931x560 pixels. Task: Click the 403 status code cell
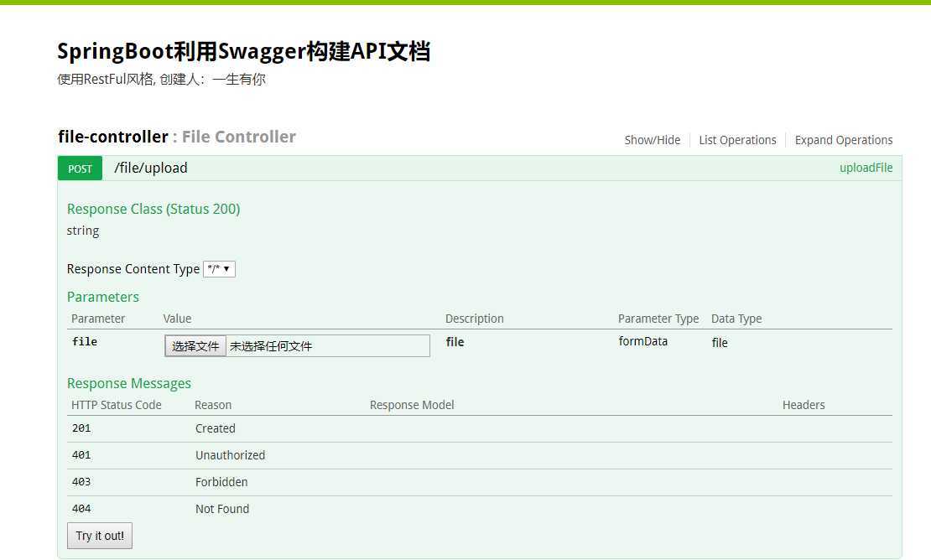coord(81,482)
